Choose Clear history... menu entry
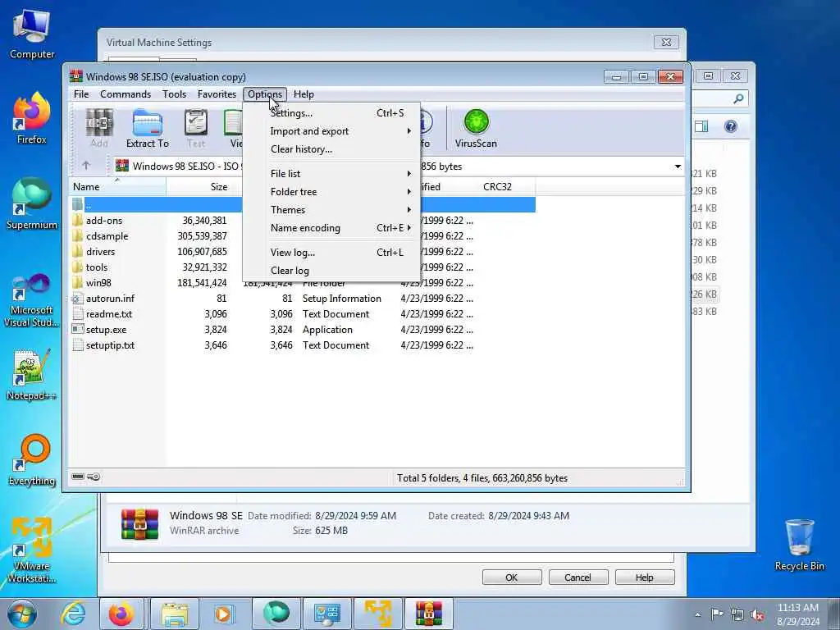This screenshot has height=630, width=840. (331, 149)
